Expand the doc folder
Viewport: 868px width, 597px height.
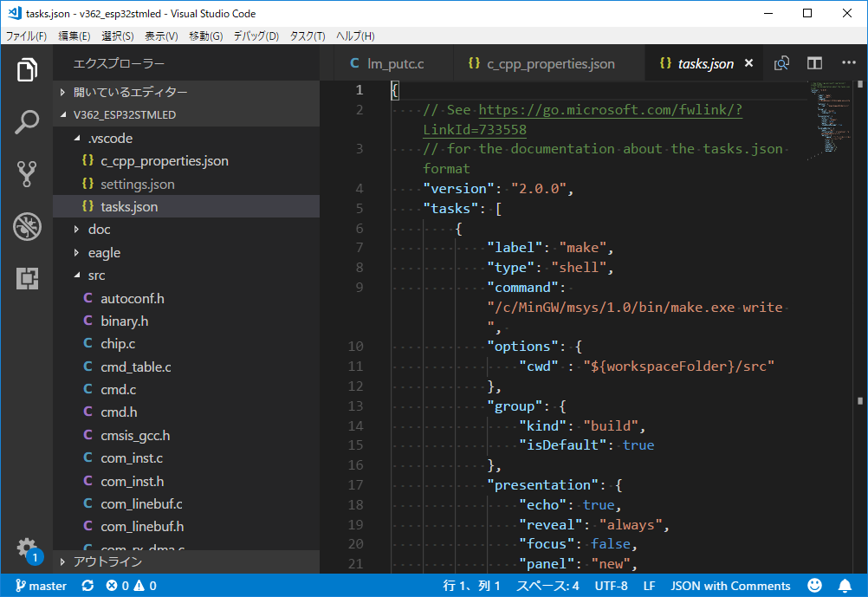click(99, 230)
